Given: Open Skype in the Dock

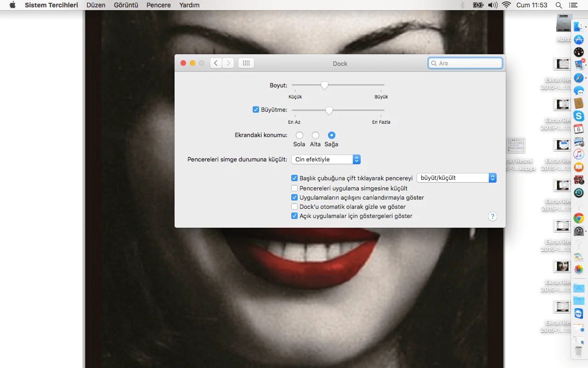Looking at the screenshot, I should 578,116.
